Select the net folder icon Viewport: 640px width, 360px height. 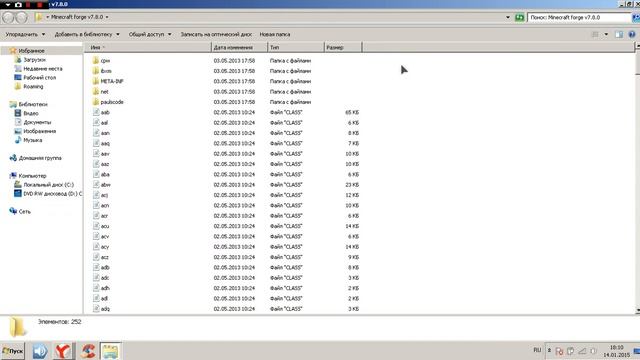tap(96, 91)
